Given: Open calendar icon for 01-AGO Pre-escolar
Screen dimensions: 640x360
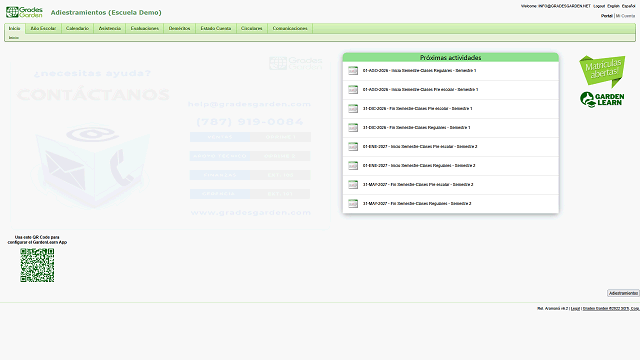Looking at the screenshot, I should pos(353,89).
